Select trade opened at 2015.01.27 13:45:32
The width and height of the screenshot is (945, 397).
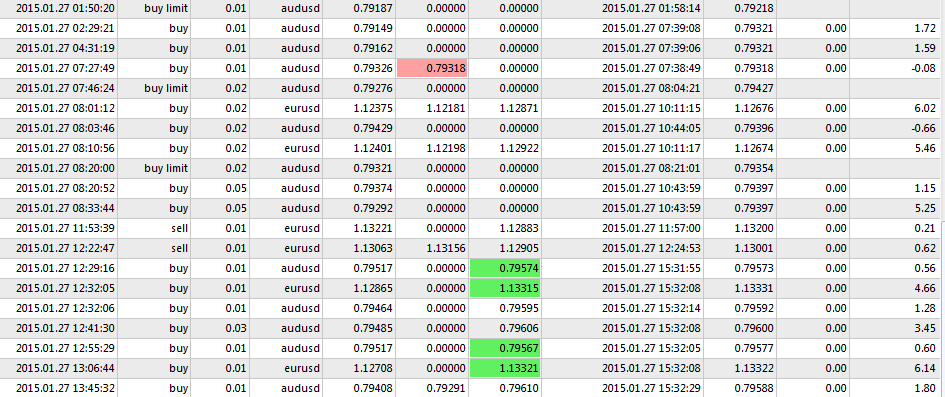click(x=472, y=388)
